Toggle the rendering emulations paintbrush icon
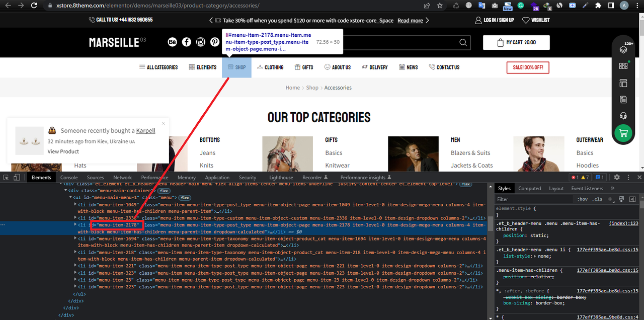 [621, 199]
